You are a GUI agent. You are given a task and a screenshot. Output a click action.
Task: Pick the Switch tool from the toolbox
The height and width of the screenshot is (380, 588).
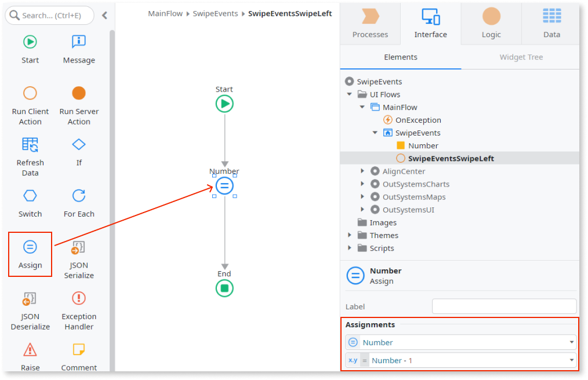tap(30, 203)
